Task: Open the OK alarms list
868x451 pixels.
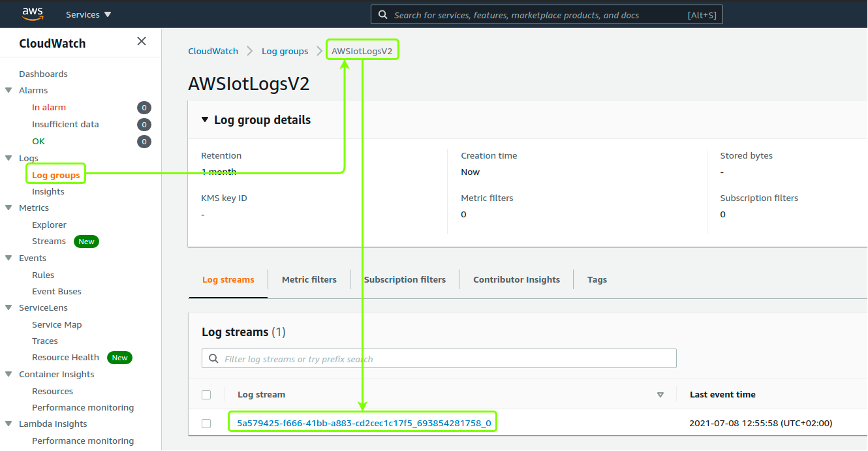Action: coord(39,141)
